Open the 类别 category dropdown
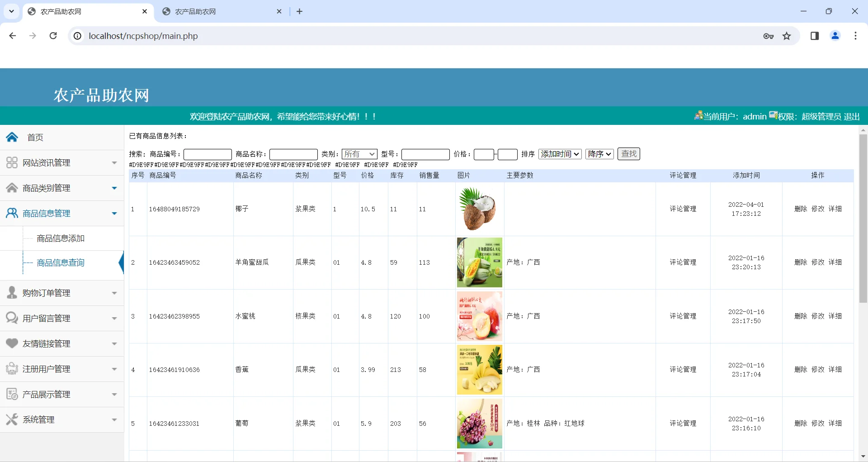Viewport: 868px width, 462px height. (359, 154)
